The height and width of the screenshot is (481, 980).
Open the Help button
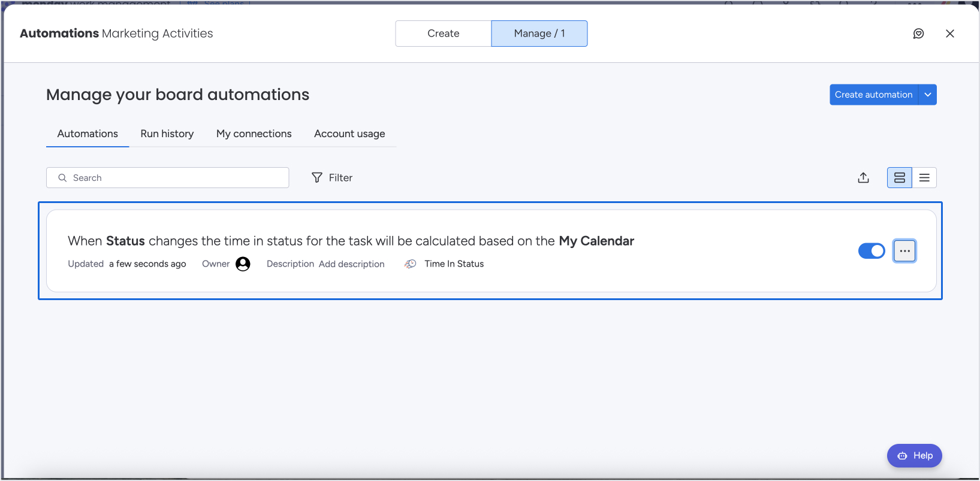[x=914, y=456]
